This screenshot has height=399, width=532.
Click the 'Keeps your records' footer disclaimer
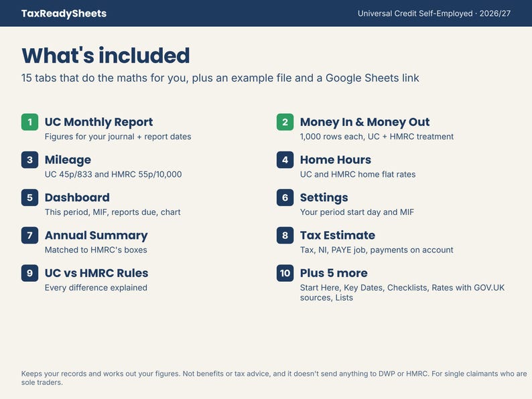tap(274, 378)
